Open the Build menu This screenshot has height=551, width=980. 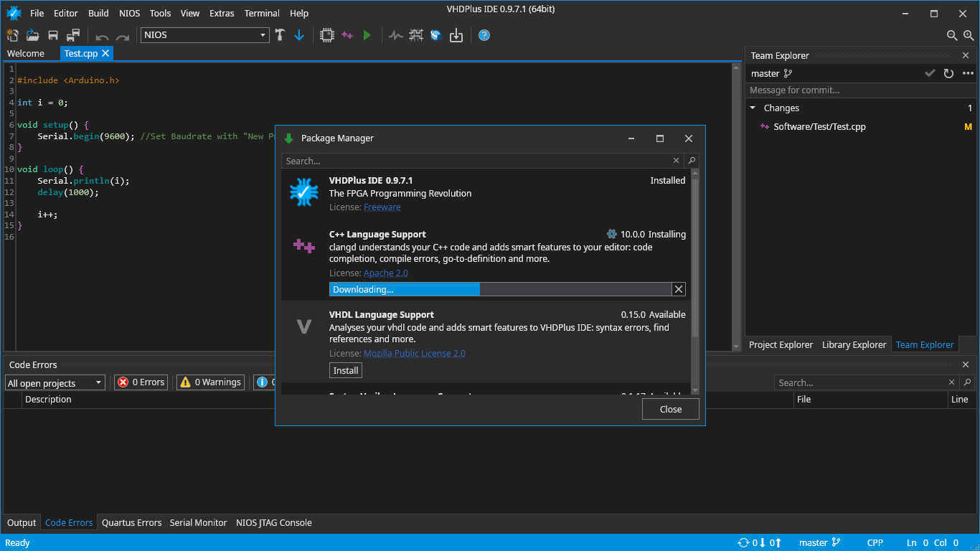(x=98, y=13)
